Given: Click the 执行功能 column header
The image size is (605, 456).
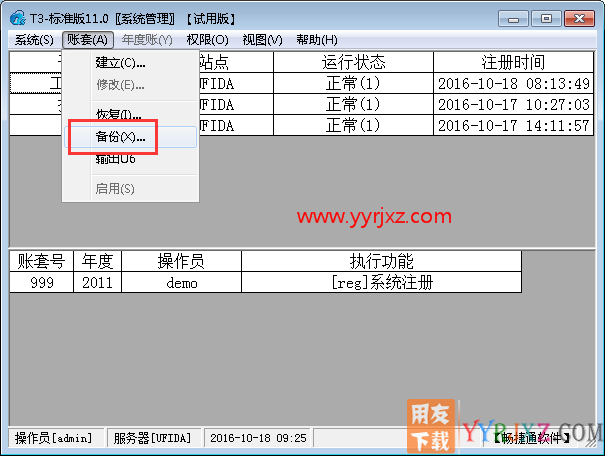Looking at the screenshot, I should 382,261.
